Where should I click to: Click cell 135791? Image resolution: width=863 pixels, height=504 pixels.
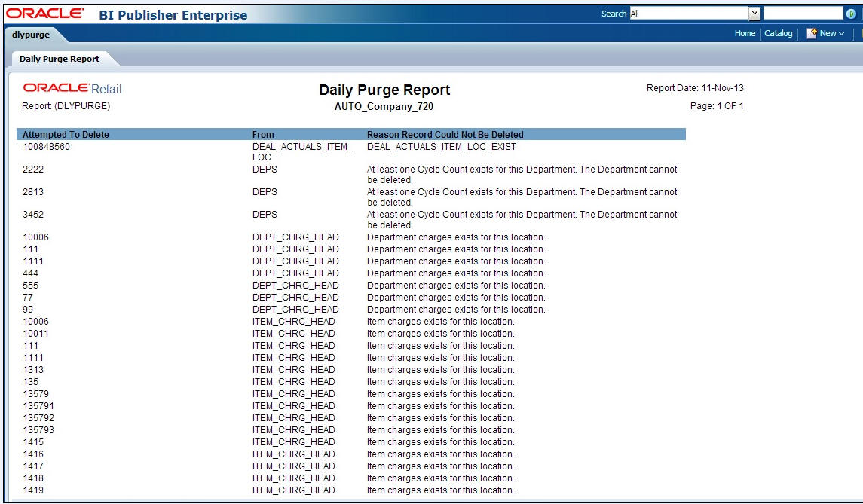tap(38, 406)
